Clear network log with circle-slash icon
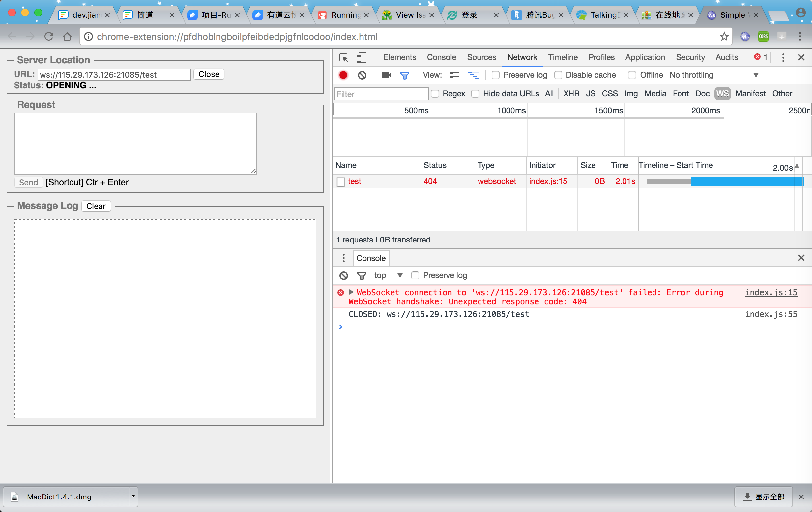The height and width of the screenshot is (512, 812). [362, 75]
